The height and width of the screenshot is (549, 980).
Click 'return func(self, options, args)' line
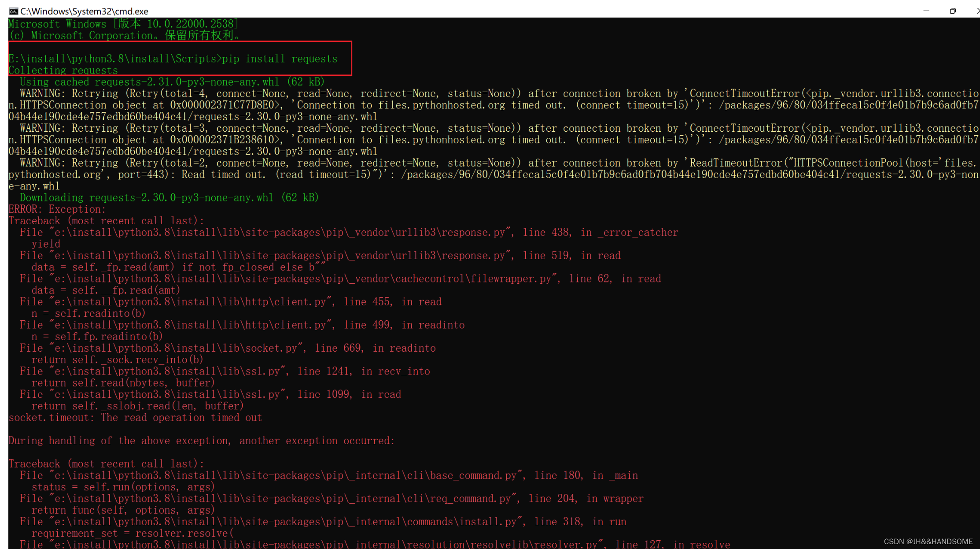(123, 510)
